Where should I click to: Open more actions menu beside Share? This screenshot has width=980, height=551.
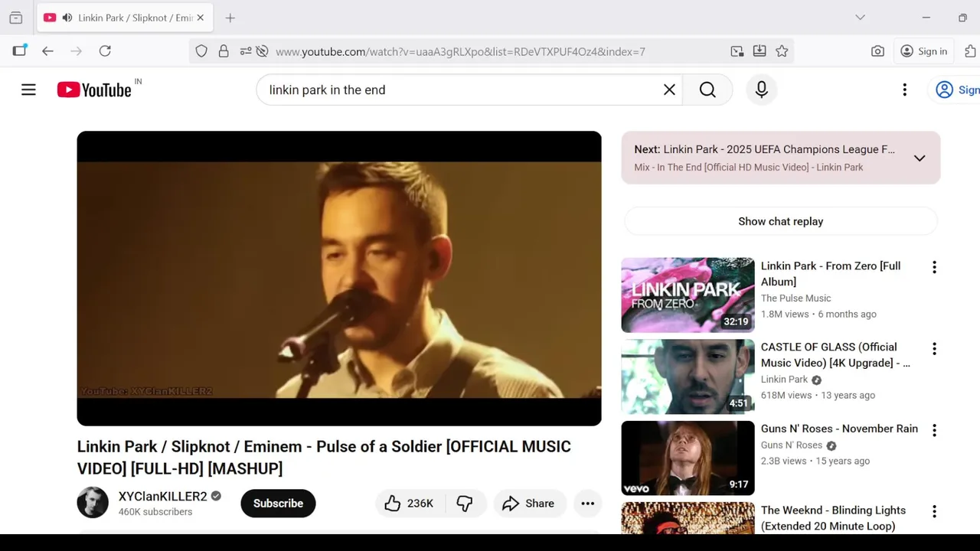[x=587, y=503]
